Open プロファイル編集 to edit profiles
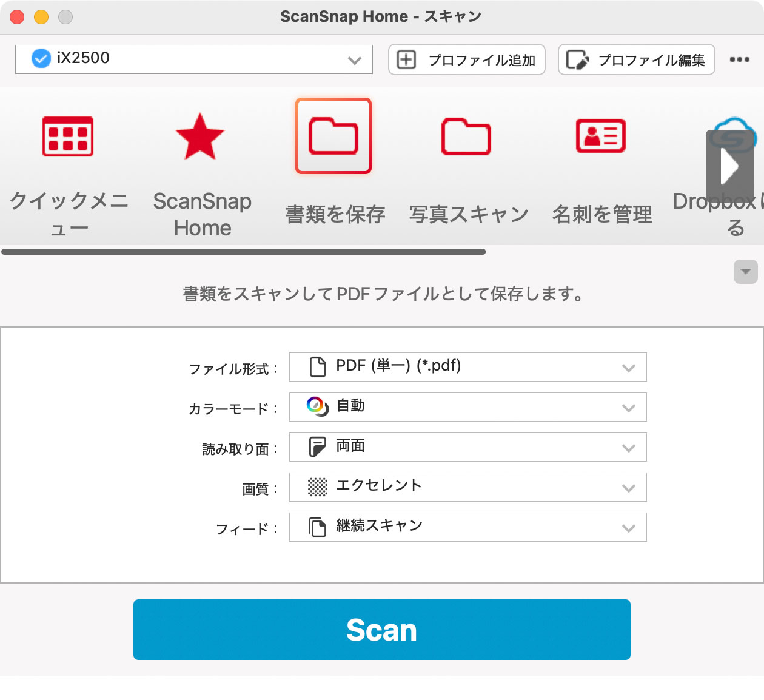This screenshot has height=700, width=764. tap(636, 59)
